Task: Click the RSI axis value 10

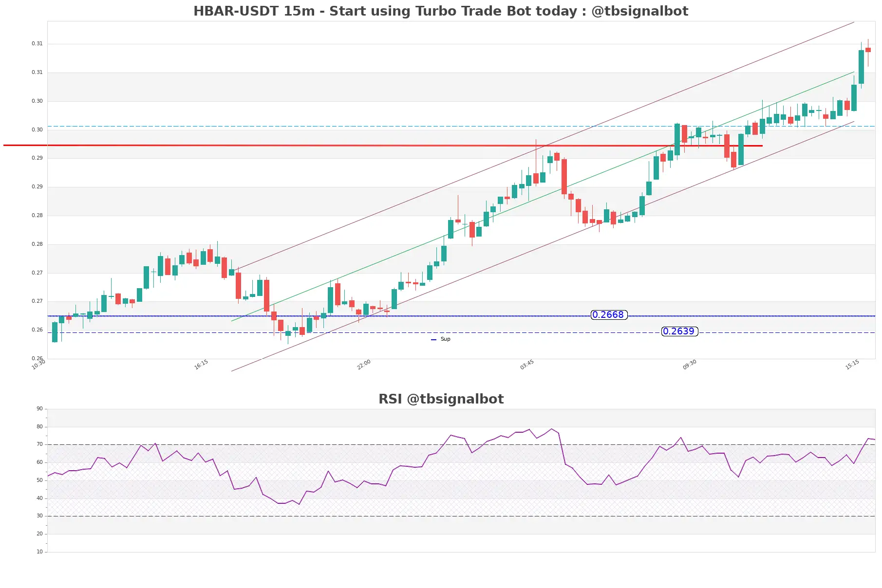Action: click(39, 552)
